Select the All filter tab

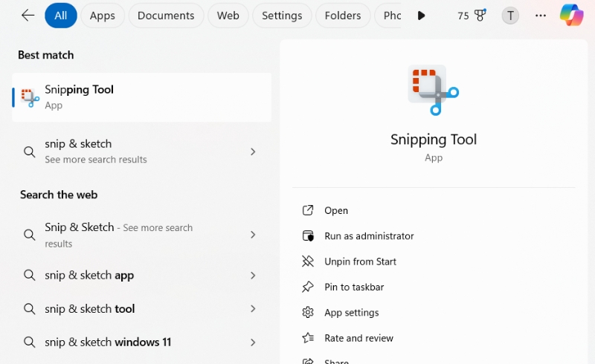[x=61, y=16]
